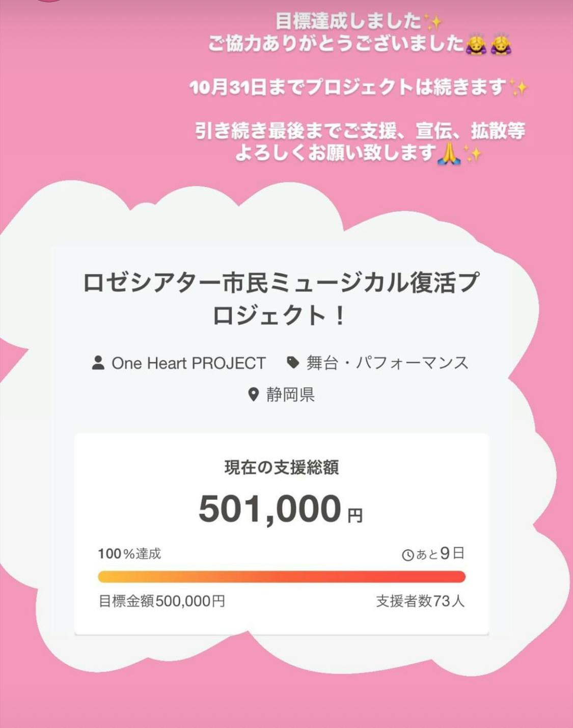Click the 501,000 total amount
Viewport: 573px width, 728px height.
(x=270, y=509)
